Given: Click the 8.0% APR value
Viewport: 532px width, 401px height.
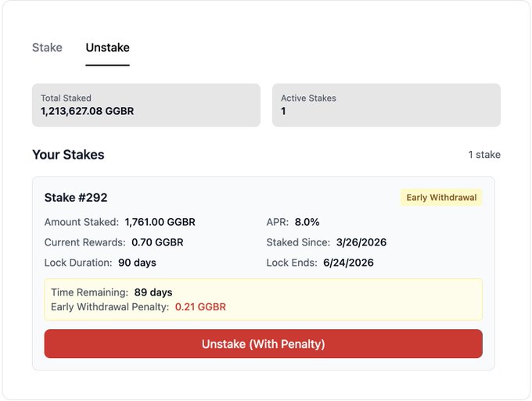Looking at the screenshot, I should (x=307, y=222).
